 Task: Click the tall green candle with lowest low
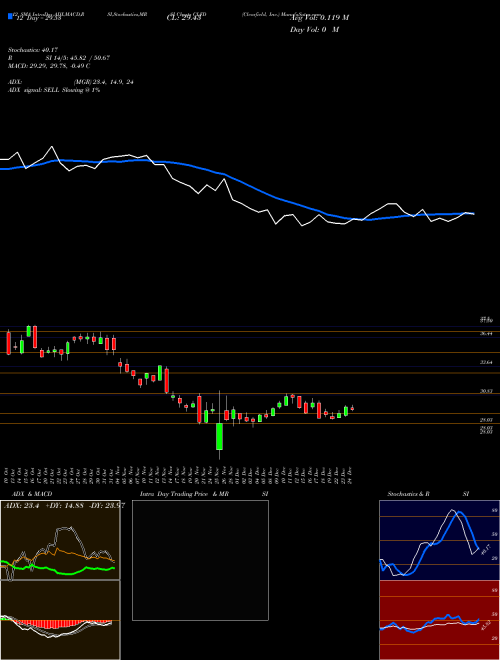[219, 436]
